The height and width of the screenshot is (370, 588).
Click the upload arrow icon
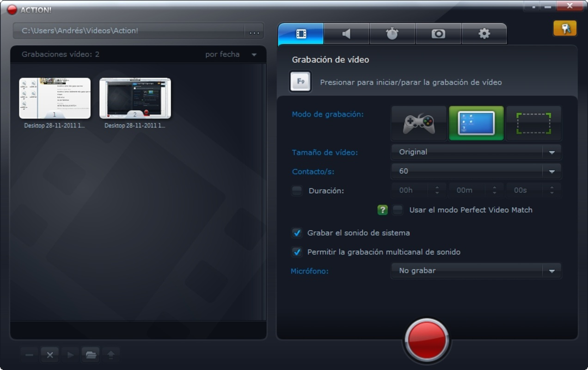pyautogui.click(x=111, y=355)
